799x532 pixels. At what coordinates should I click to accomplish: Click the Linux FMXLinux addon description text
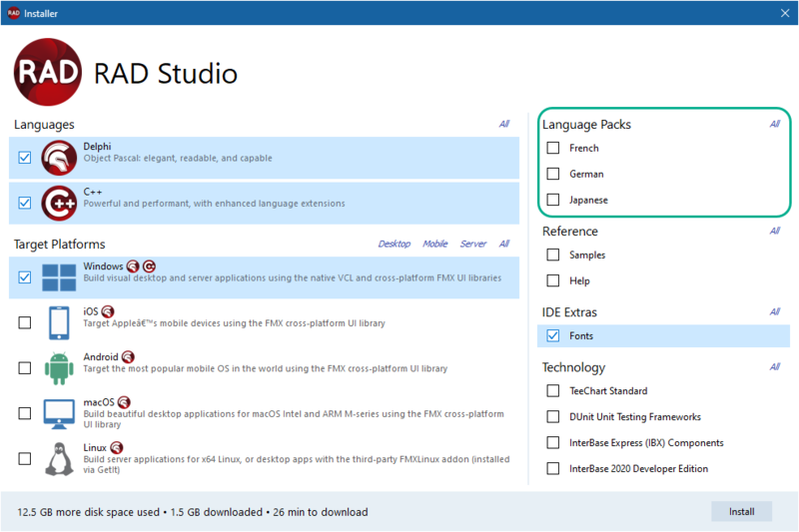pyautogui.click(x=297, y=464)
